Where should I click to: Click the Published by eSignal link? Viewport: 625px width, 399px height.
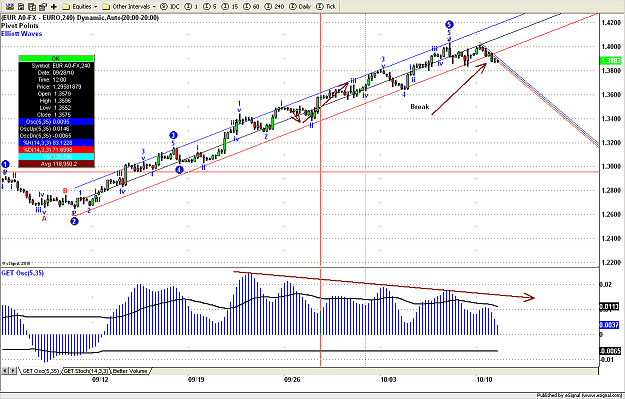tap(578, 395)
